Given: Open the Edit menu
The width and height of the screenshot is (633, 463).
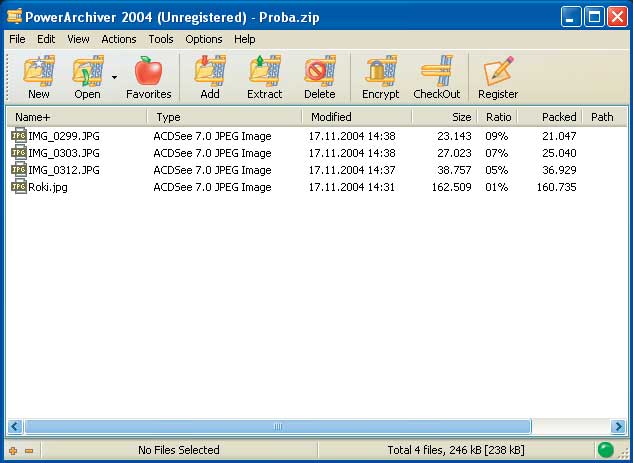Looking at the screenshot, I should [46, 39].
